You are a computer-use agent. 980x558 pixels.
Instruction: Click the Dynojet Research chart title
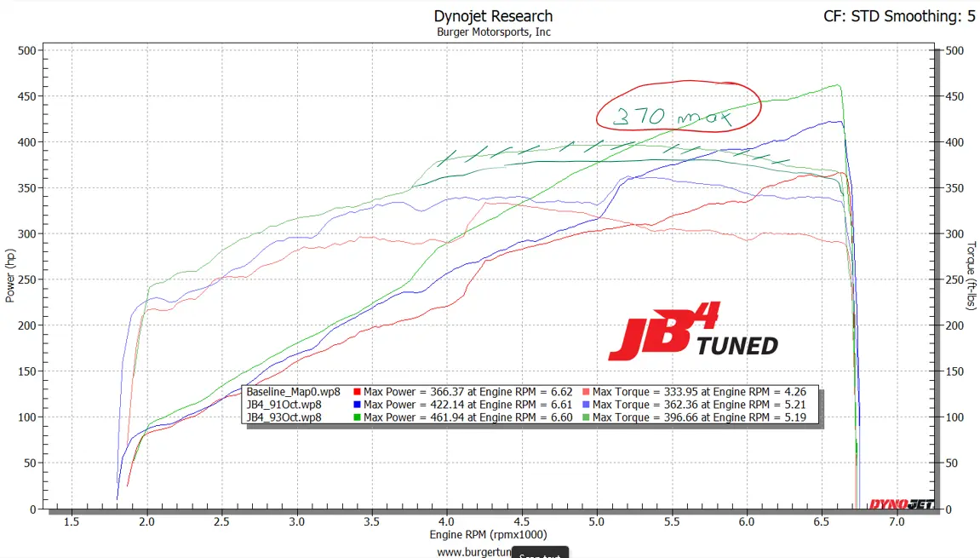tap(493, 16)
